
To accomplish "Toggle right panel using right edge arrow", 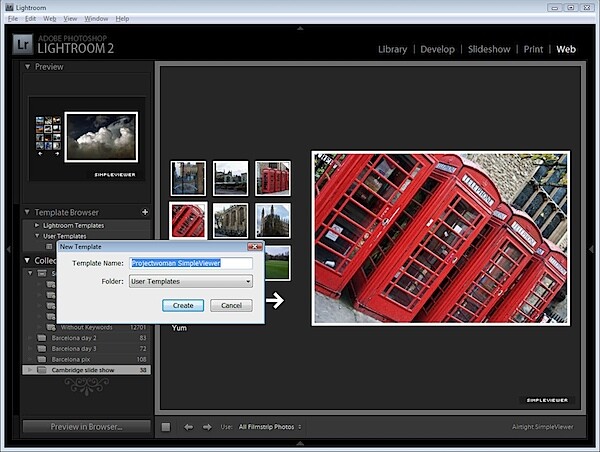I will tap(591, 249).
